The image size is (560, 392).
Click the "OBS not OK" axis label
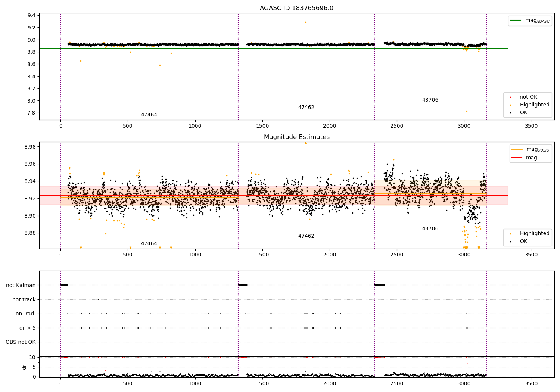coord(21,342)
